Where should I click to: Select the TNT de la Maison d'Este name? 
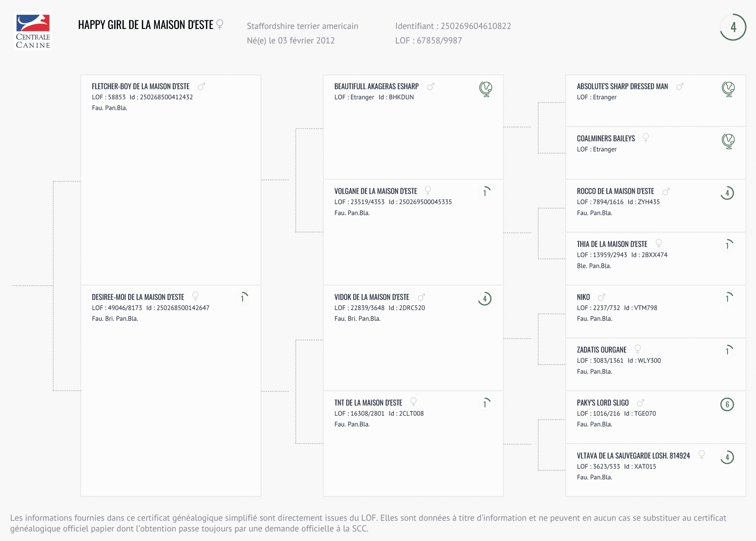point(368,403)
